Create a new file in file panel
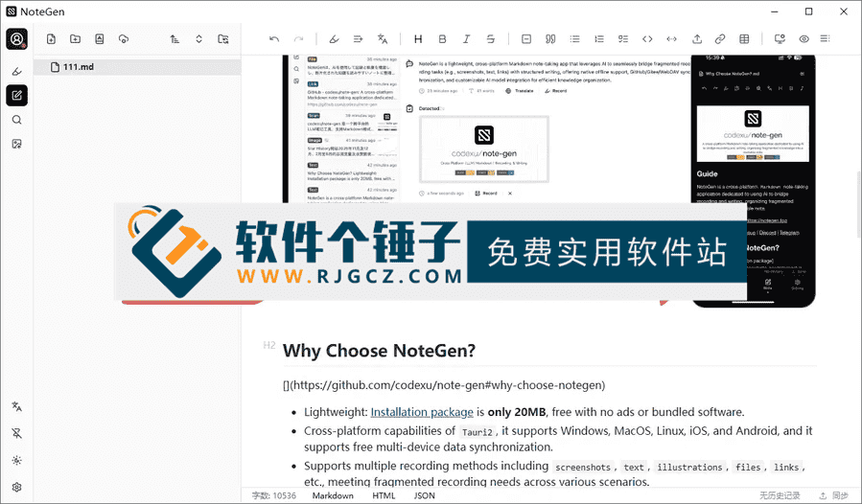Screen dimensions: 862x504 pyautogui.click(x=51, y=39)
